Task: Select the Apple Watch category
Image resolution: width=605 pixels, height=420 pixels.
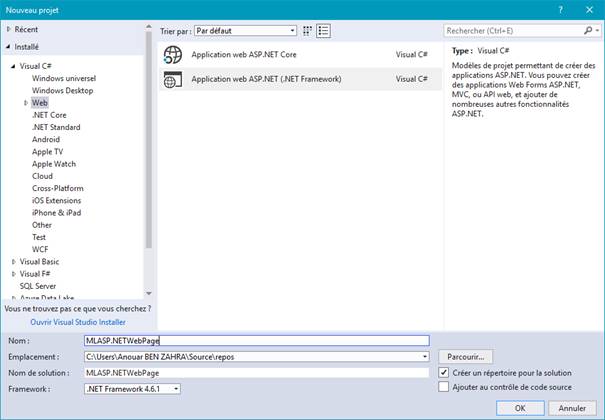Action: pos(54,164)
